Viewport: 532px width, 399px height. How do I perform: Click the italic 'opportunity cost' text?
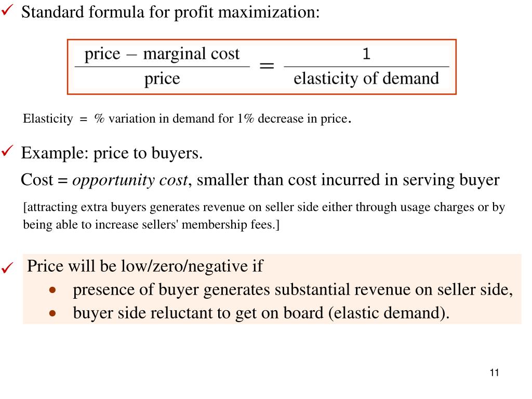coord(130,180)
